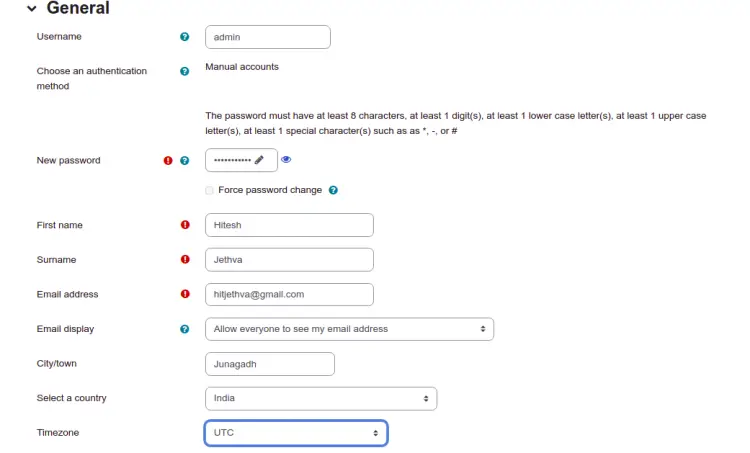The width and height of the screenshot is (750, 453).
Task: Tick the Force password change checkbox
Action: (x=209, y=190)
